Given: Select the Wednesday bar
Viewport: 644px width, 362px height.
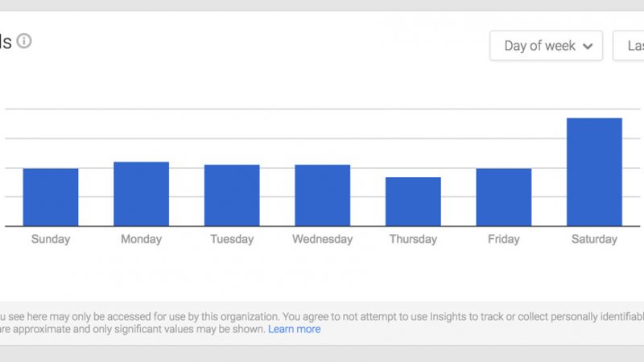Looking at the screenshot, I should click(x=322, y=195).
